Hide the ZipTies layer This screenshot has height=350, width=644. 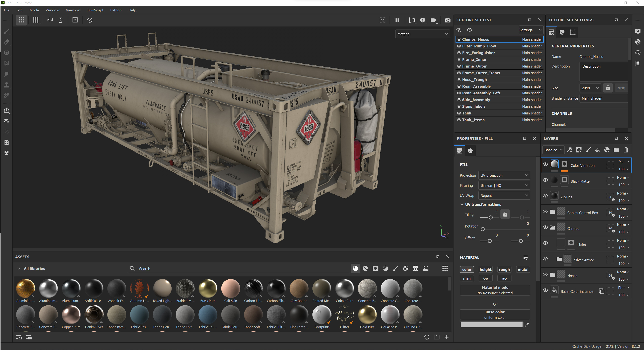pos(545,196)
